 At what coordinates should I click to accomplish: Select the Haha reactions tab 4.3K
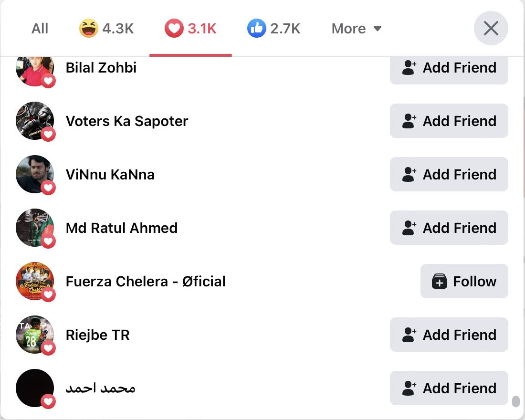point(106,29)
